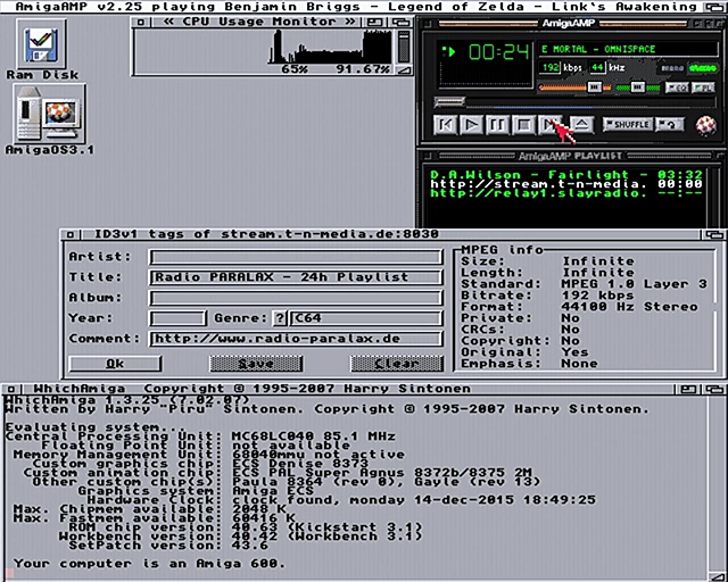Click the close gadget of ID3v1 tags window

click(x=70, y=235)
